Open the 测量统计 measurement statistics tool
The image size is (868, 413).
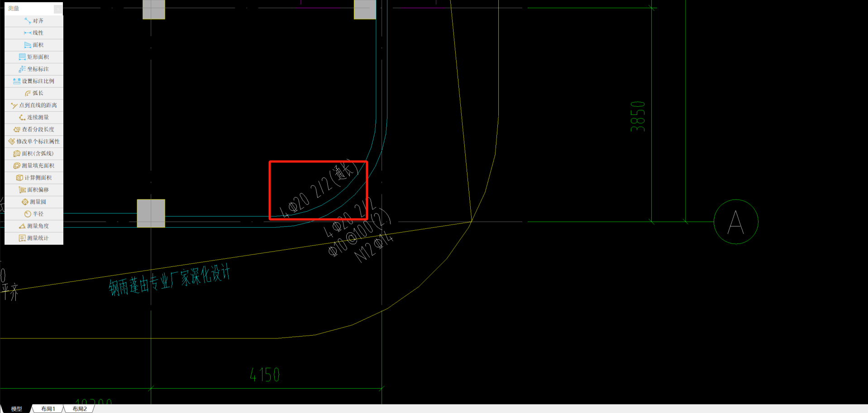click(34, 238)
